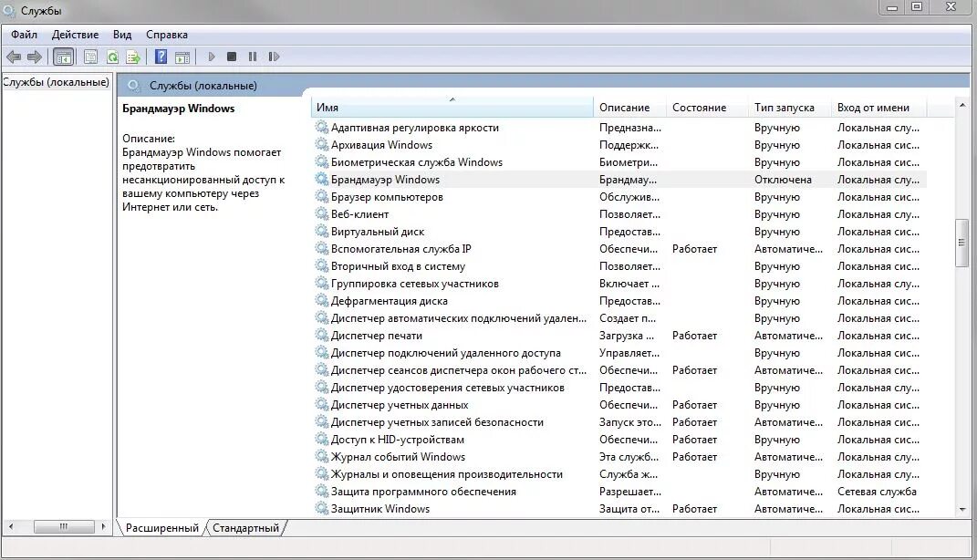977x560 pixels.
Task: Click gear icon of Дефрагментация диска row
Action: coord(321,300)
